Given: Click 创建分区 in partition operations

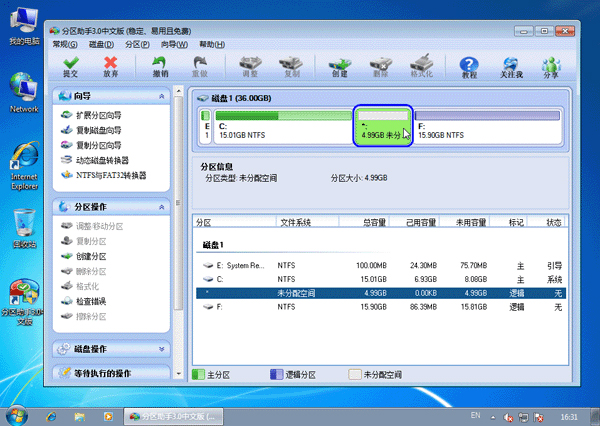Looking at the screenshot, I should (90, 257).
